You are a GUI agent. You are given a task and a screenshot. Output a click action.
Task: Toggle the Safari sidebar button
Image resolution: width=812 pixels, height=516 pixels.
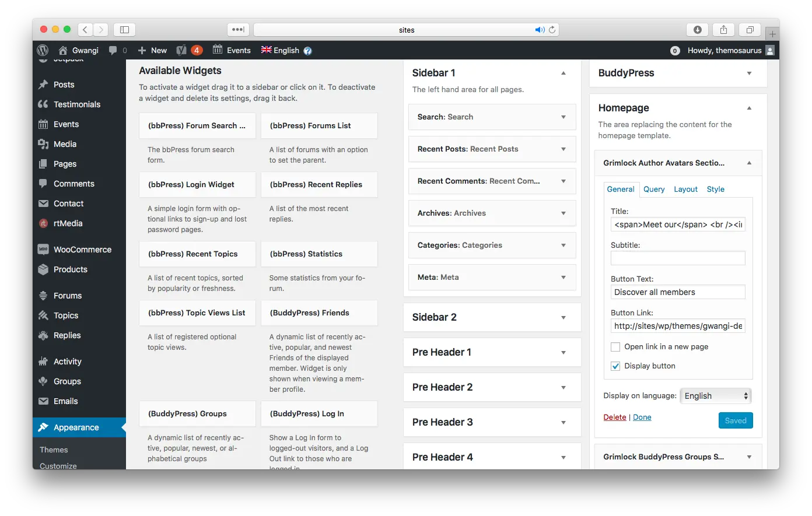(x=124, y=30)
